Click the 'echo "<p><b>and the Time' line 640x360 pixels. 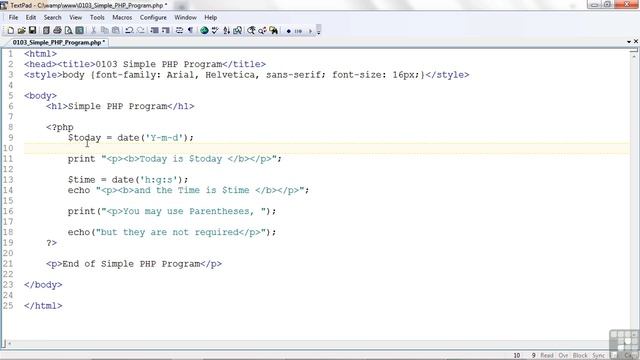[189, 190]
